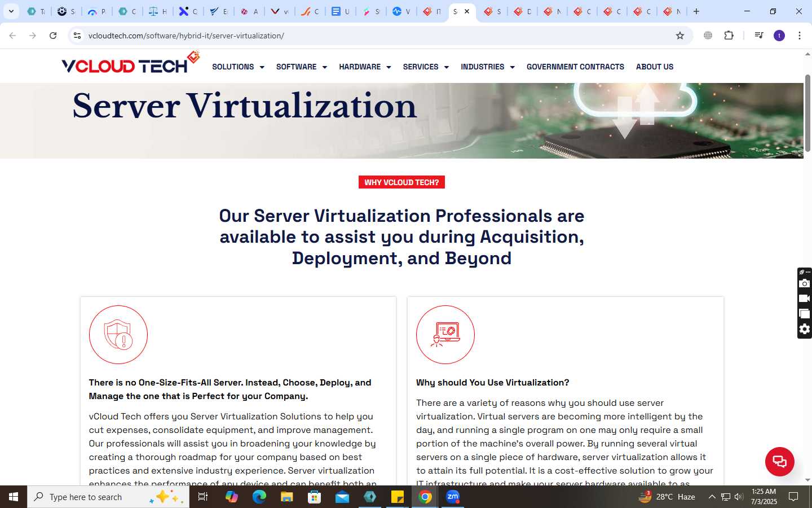The width and height of the screenshot is (812, 508).
Task: Click the Server Virtualization page heading
Action: click(245, 106)
